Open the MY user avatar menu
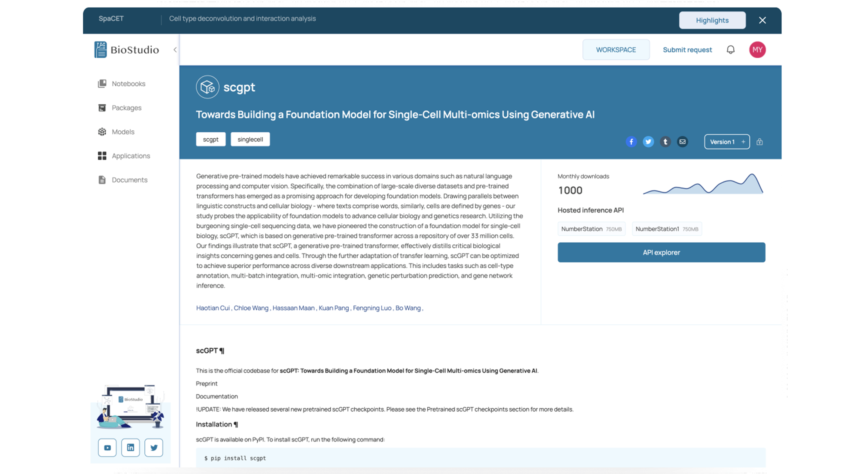Viewport: 868px width, 474px height. pos(757,50)
